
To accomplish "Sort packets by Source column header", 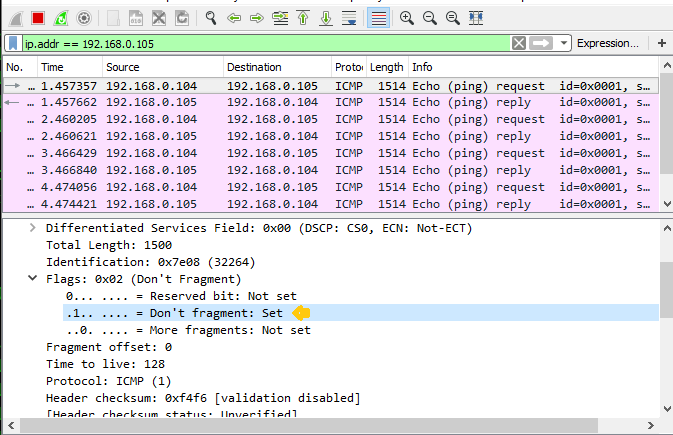I will (x=163, y=67).
